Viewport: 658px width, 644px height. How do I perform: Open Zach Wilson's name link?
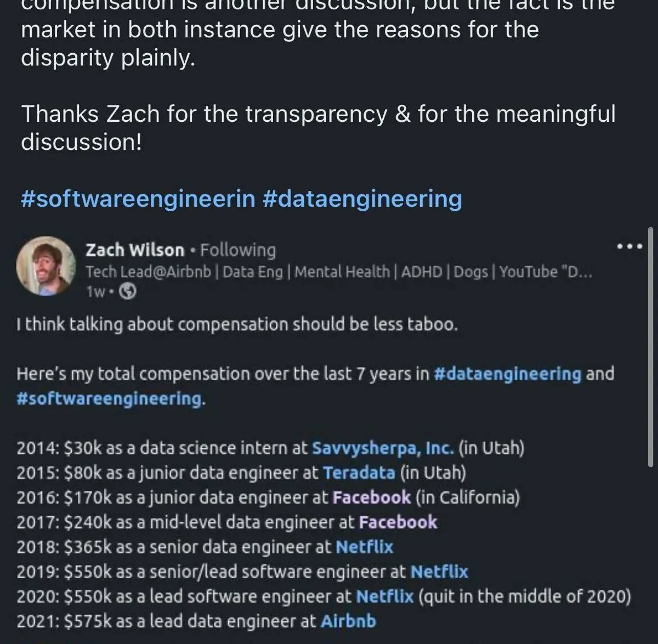tap(135, 250)
